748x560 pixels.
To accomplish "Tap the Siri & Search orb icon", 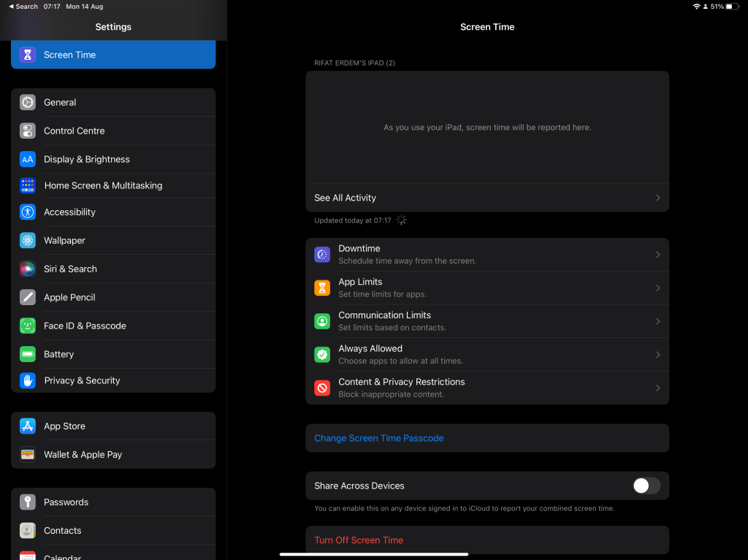I will pyautogui.click(x=28, y=269).
